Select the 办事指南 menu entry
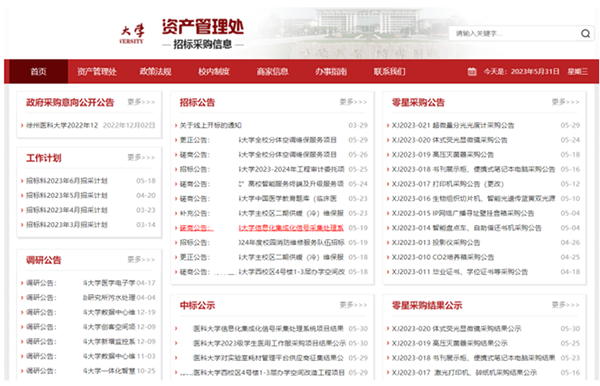The height and width of the screenshot is (386, 600). pos(331,72)
